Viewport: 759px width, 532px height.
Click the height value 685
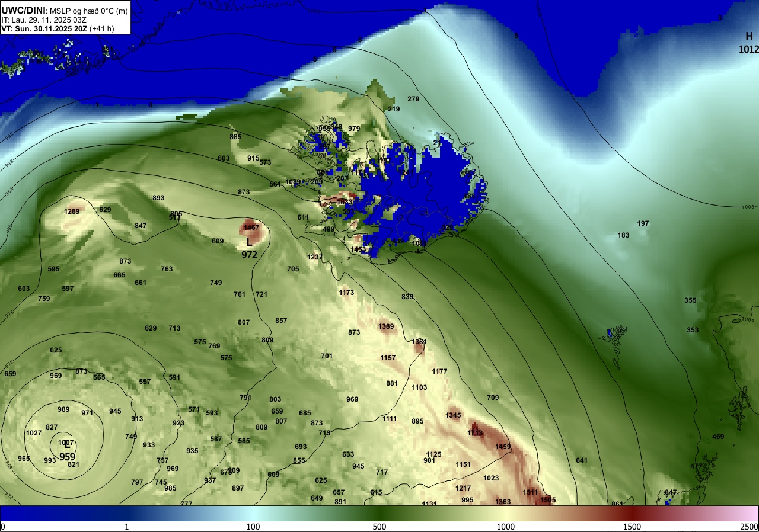305,413
